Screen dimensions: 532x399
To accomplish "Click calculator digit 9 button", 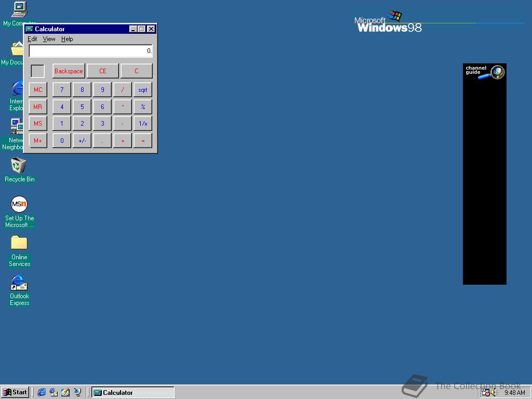I will click(x=102, y=90).
